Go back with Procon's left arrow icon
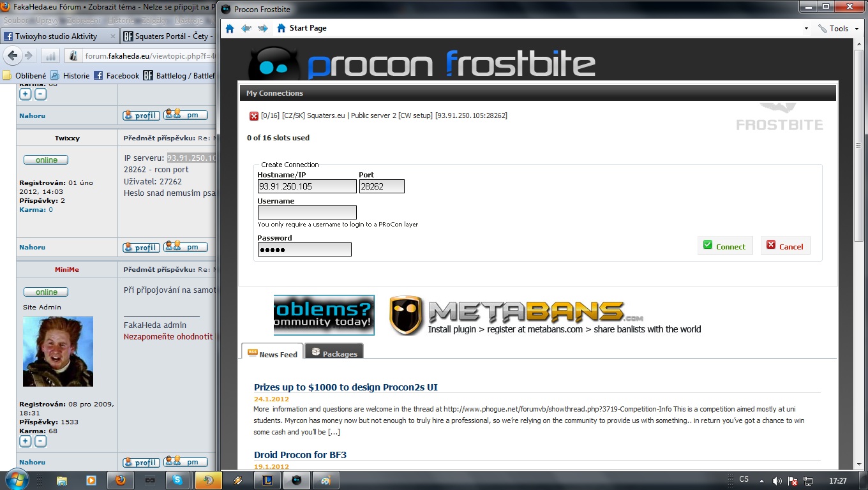The height and width of the screenshot is (490, 868). (x=246, y=29)
